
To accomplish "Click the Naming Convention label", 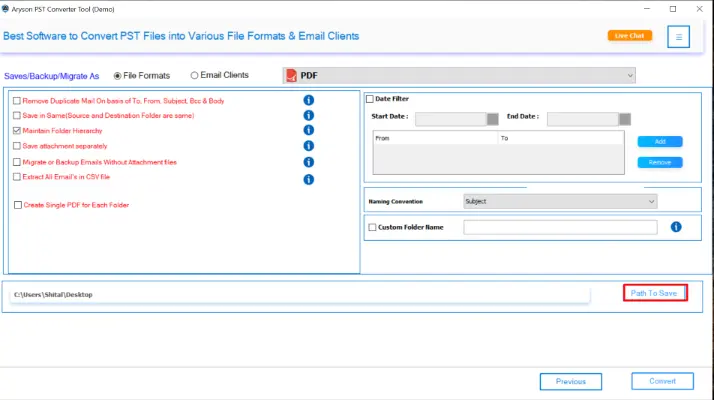I will pos(395,201).
